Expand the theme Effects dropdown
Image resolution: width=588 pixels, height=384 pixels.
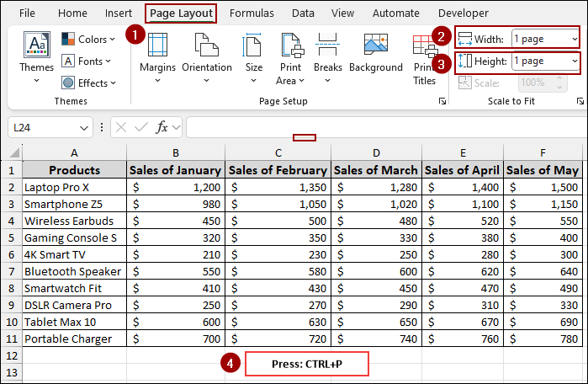point(92,83)
